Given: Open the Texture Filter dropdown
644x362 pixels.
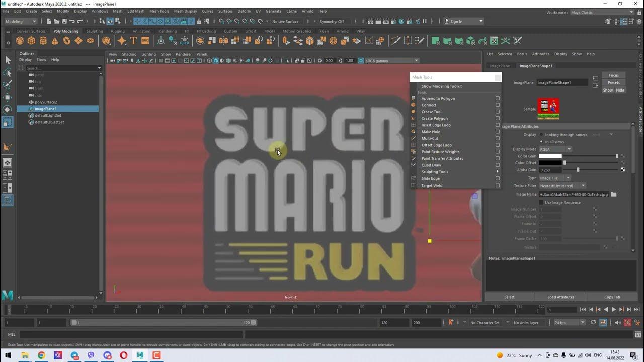Looking at the screenshot, I should (x=562, y=186).
